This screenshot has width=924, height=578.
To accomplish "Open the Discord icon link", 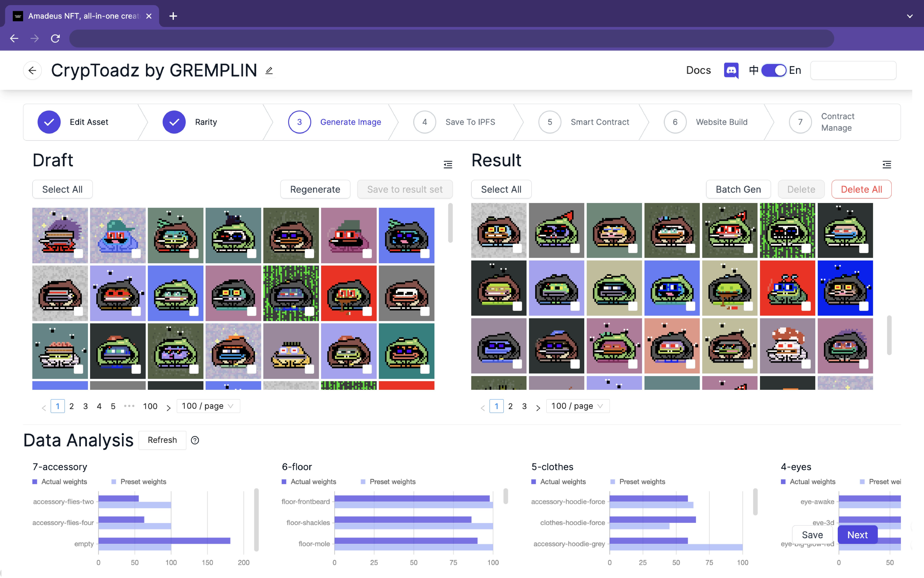I will (x=731, y=70).
